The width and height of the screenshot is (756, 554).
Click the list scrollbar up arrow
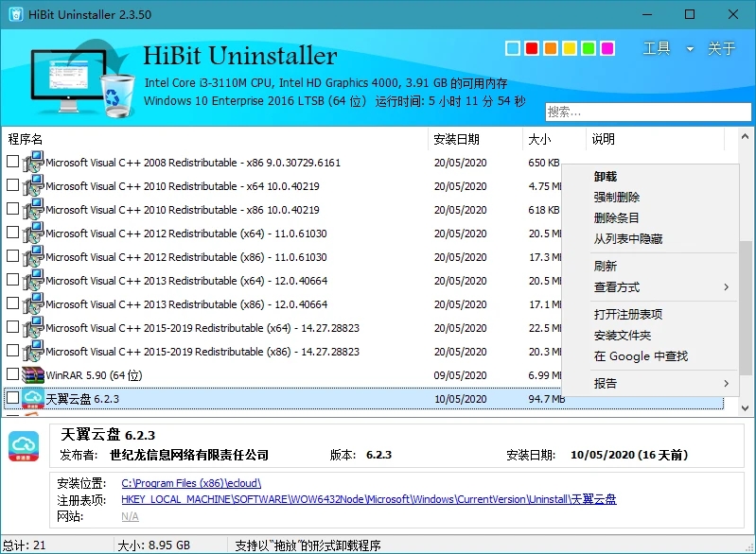coord(745,137)
